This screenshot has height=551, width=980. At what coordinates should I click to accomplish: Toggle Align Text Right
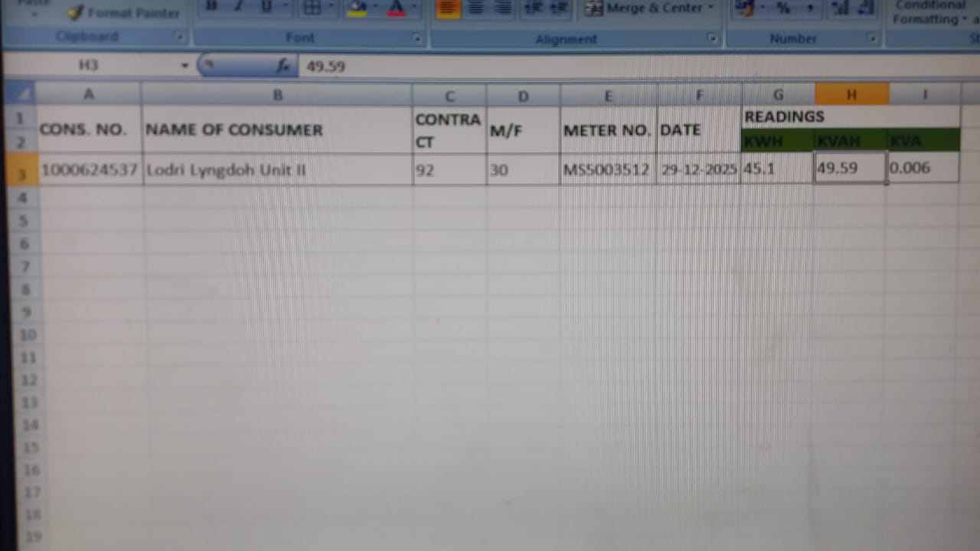point(502,8)
